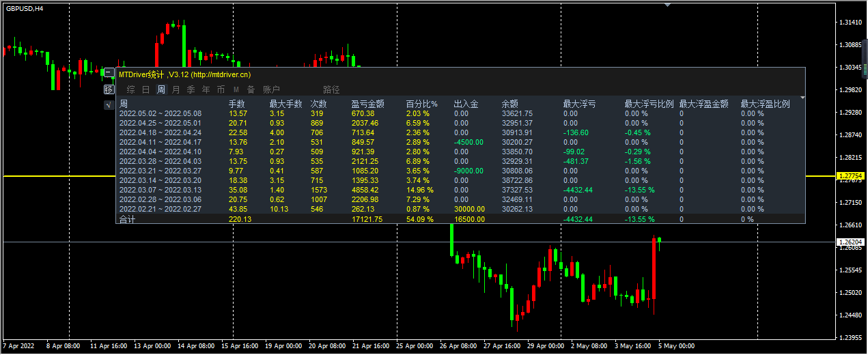This screenshot has height=355, width=868.
Task: Click the withdrawal value -4500.00
Action: (x=470, y=142)
